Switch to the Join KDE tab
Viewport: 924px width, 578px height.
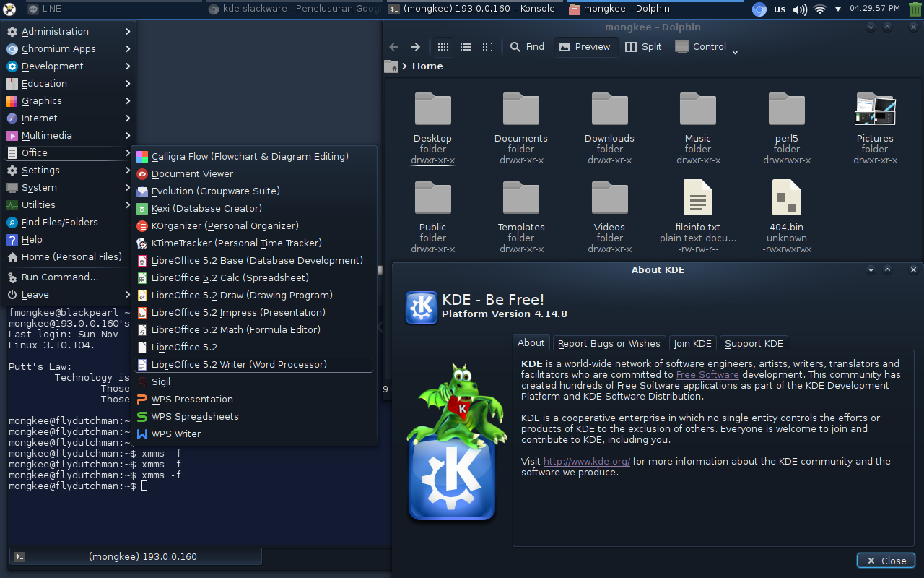[x=692, y=343]
